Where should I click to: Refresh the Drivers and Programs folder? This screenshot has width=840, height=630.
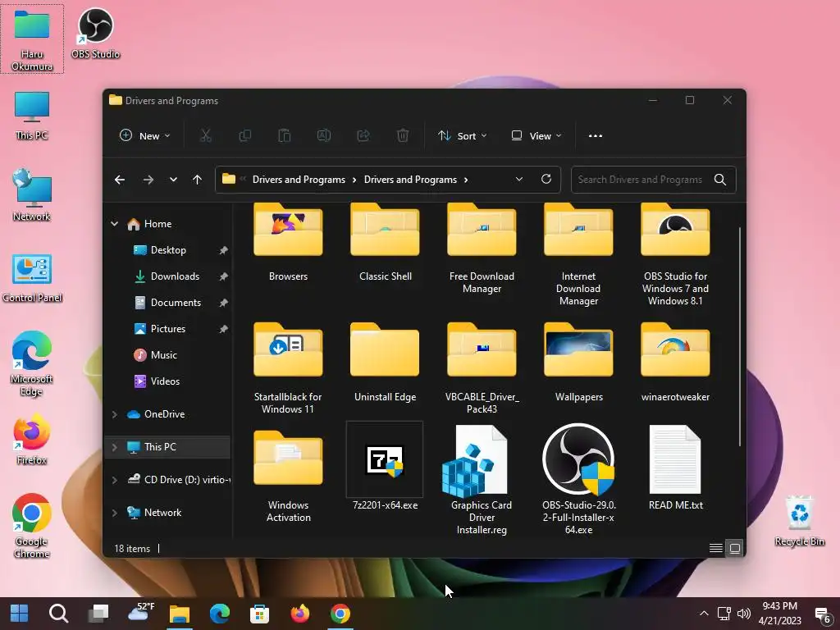point(546,179)
